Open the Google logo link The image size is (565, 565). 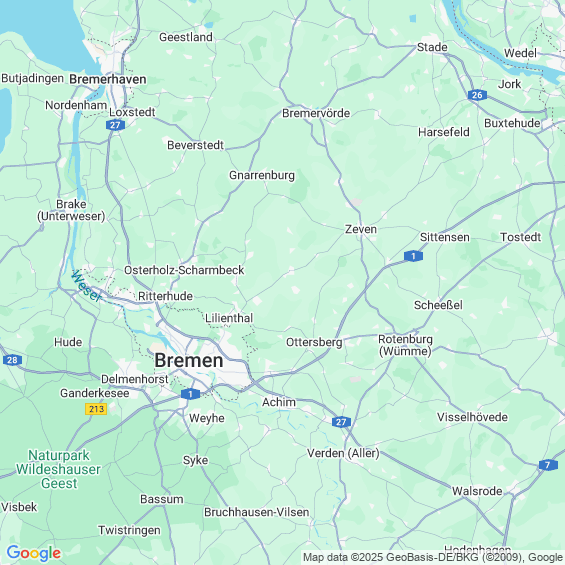(34, 553)
